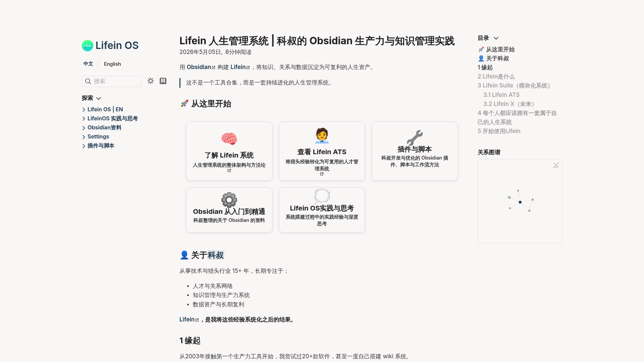
Task: Open the 了解 Lifein 系统 card
Action: point(229,151)
